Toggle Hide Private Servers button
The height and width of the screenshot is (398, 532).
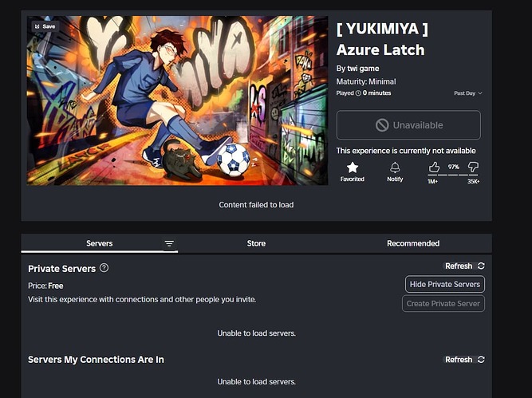445,284
